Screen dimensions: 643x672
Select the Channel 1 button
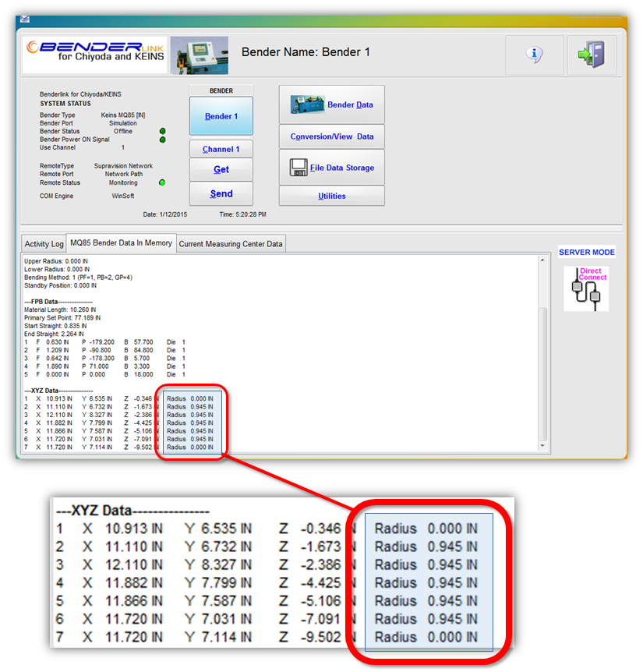[221, 149]
